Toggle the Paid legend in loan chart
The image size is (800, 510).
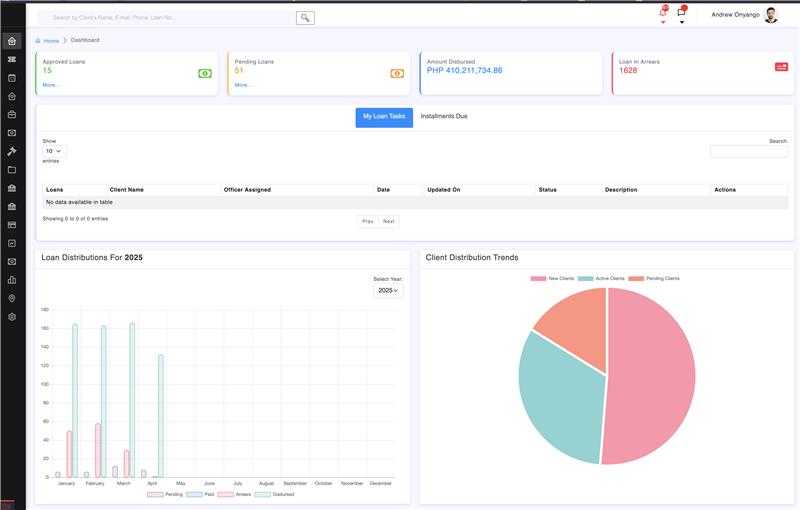pos(200,494)
